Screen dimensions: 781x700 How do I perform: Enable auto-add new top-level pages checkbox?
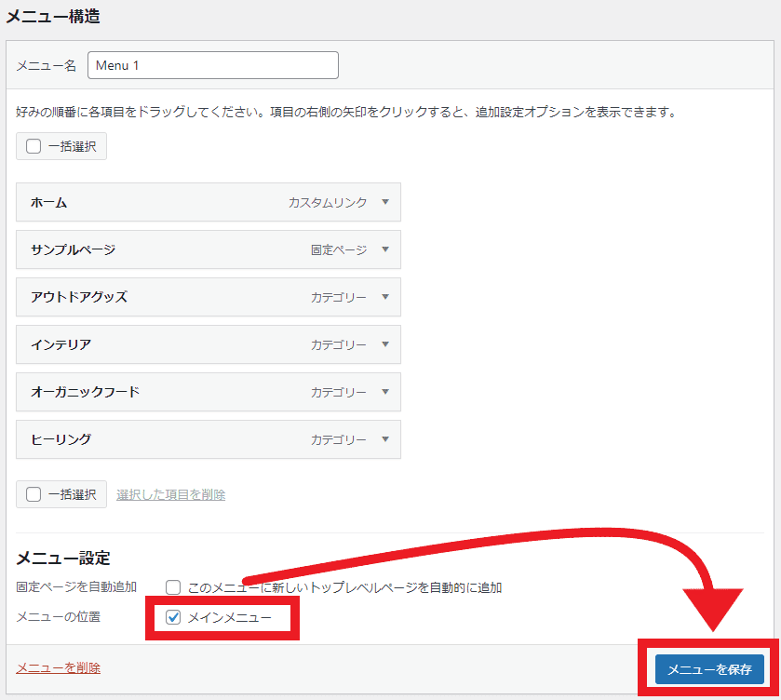click(173, 587)
